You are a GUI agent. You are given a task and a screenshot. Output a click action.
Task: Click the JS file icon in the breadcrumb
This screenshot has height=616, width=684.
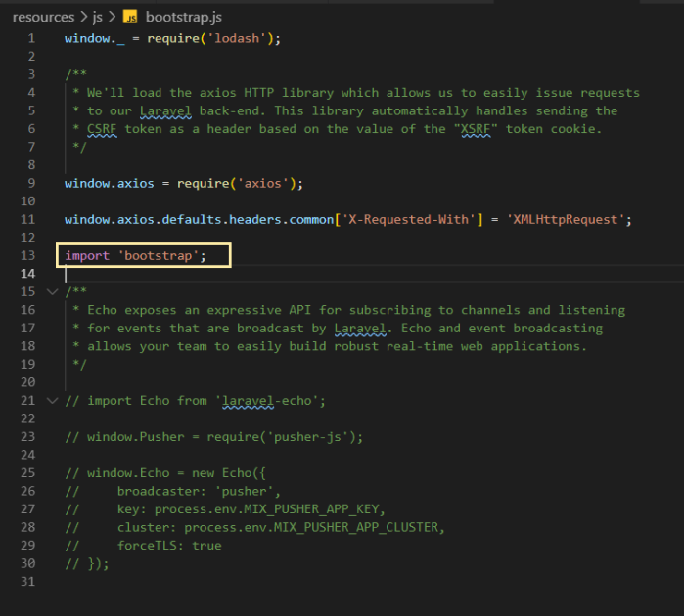pos(130,17)
